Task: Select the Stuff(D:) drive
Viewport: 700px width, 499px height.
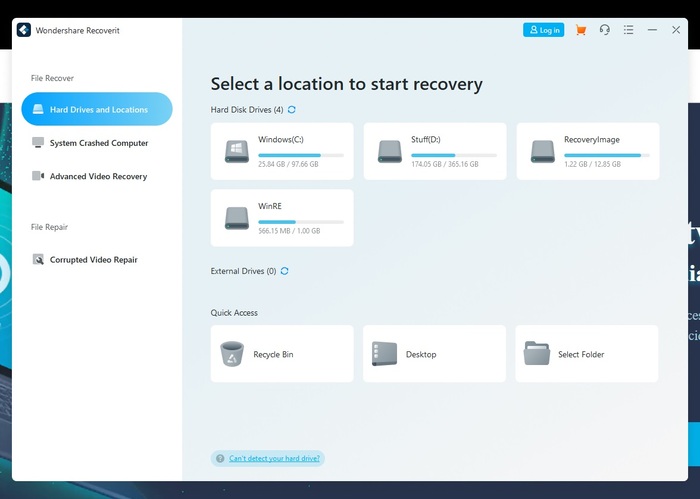Action: (435, 151)
